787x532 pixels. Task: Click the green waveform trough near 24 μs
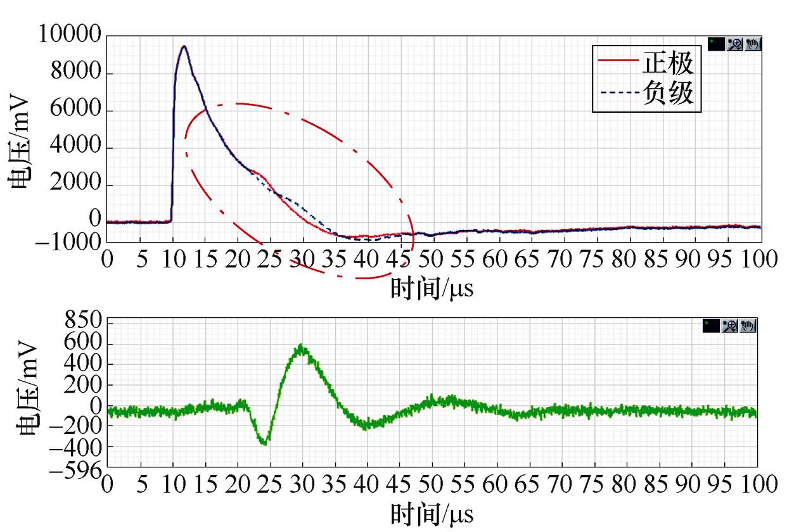265,442
